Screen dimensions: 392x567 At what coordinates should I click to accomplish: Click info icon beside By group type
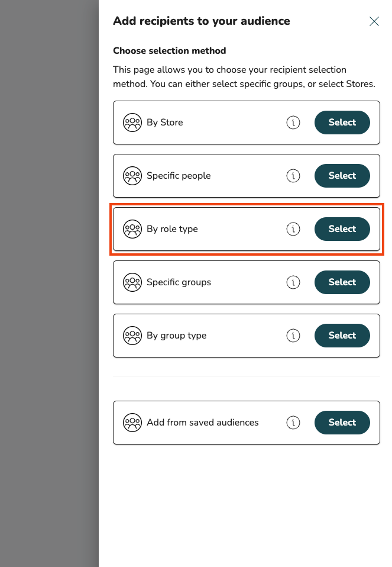(293, 336)
